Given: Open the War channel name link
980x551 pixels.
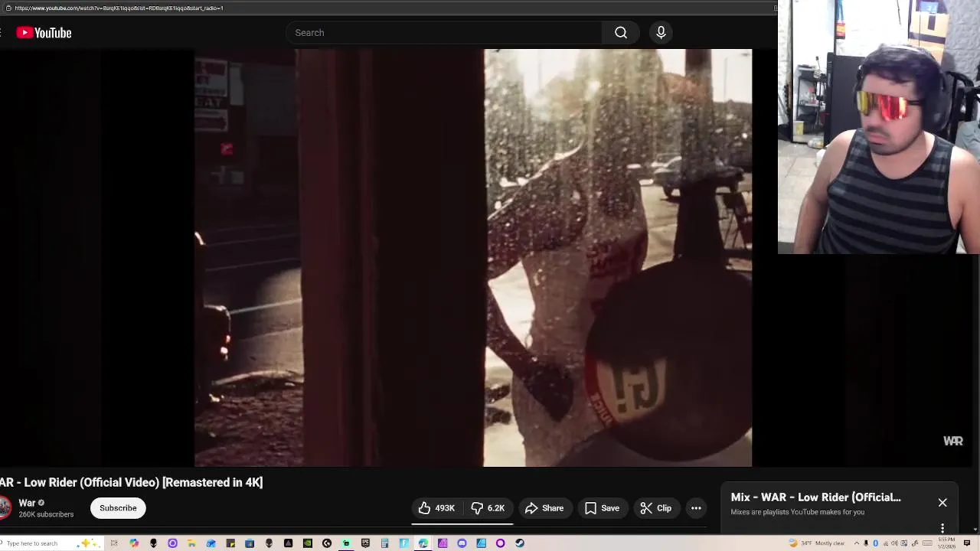Looking at the screenshot, I should 27,503.
